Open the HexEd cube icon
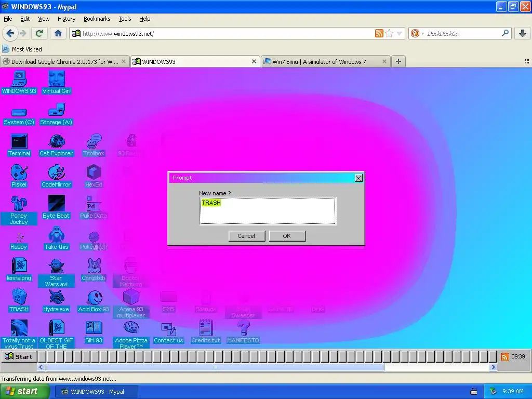The width and height of the screenshot is (532, 399). click(94, 176)
